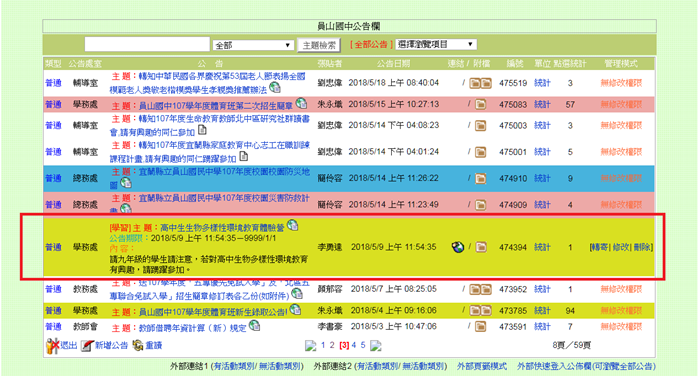Click the 主題檢索 search button
Viewport: 698px width, 376px height.
click(319, 45)
